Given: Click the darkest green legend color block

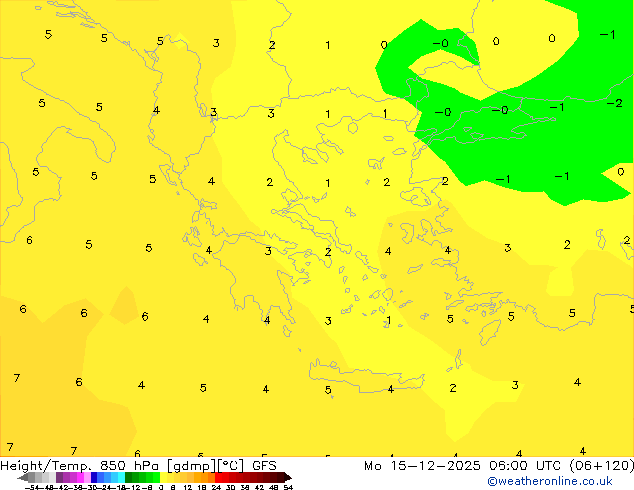Looking at the screenshot, I should coord(129,477).
